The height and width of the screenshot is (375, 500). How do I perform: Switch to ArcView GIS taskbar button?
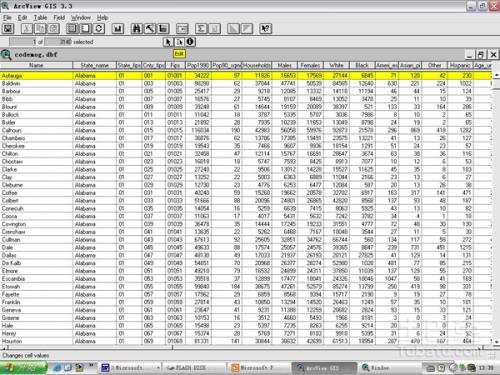coord(324,368)
